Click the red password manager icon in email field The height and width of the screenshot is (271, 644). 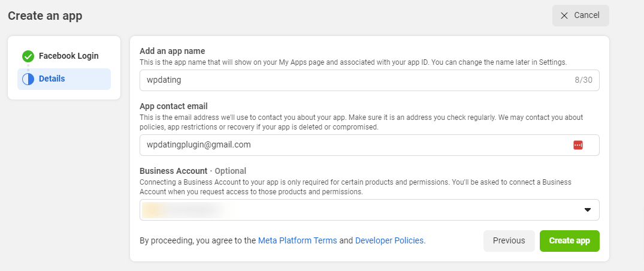pos(578,145)
